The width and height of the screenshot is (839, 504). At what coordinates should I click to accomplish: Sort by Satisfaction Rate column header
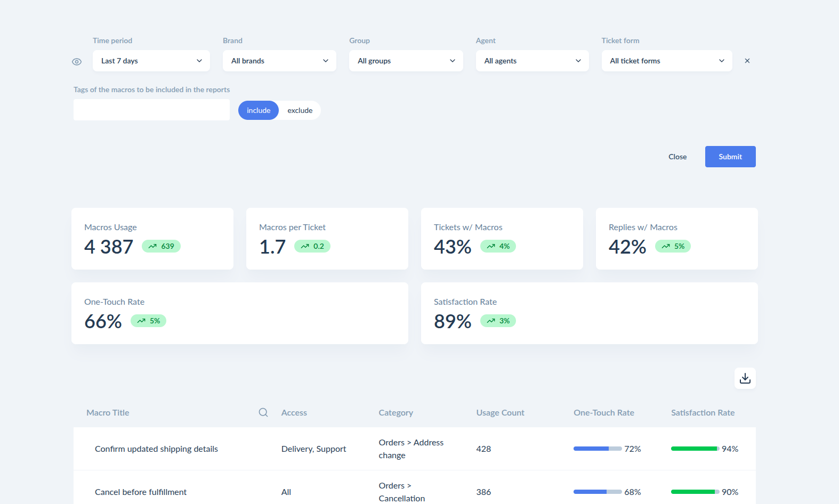(703, 412)
